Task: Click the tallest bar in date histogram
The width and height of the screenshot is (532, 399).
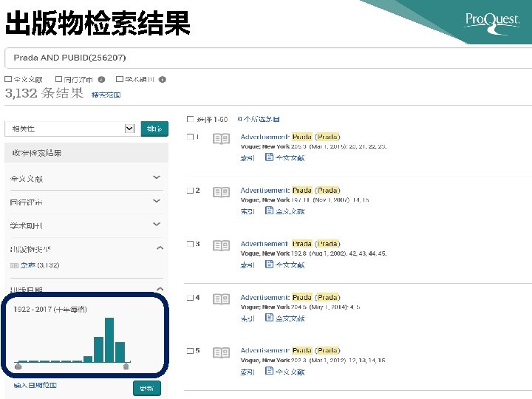Action: pyautogui.click(x=109, y=340)
